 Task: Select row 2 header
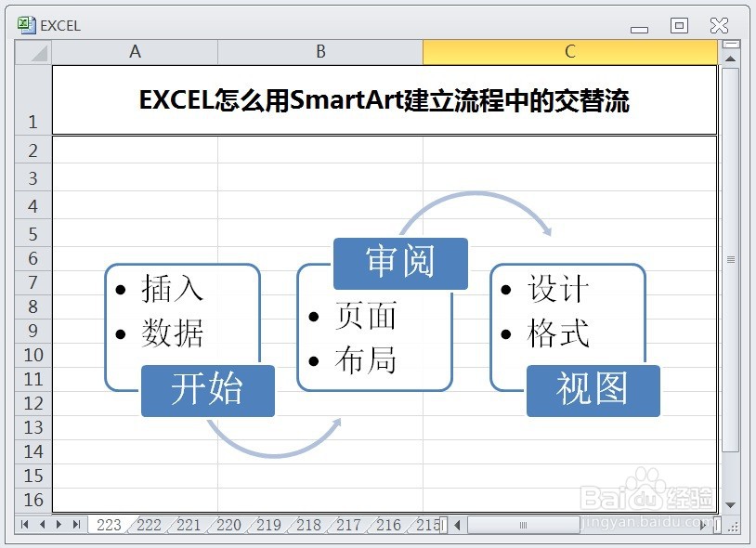click(33, 150)
